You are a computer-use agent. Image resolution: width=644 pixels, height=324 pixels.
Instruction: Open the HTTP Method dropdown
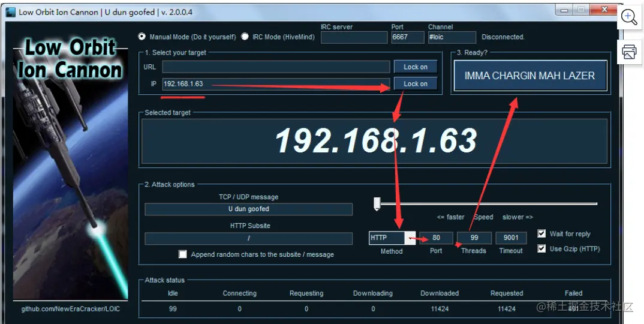coord(410,238)
